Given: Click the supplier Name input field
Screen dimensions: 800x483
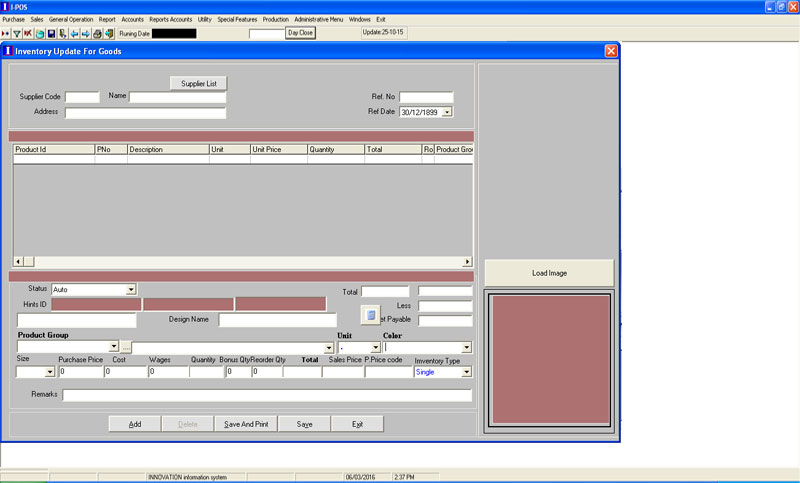Looking at the screenshot, I should coord(178,97).
